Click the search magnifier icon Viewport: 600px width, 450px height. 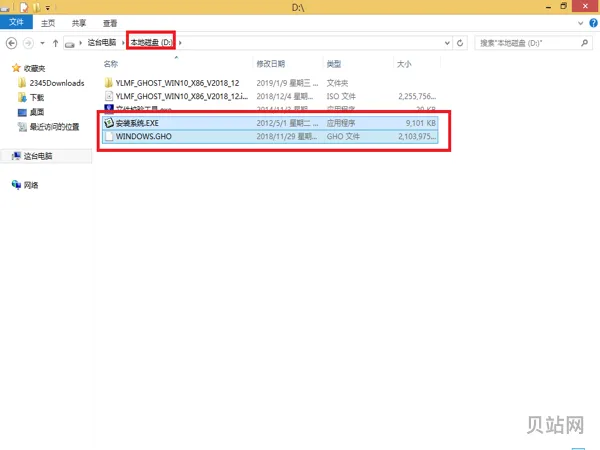click(x=584, y=43)
